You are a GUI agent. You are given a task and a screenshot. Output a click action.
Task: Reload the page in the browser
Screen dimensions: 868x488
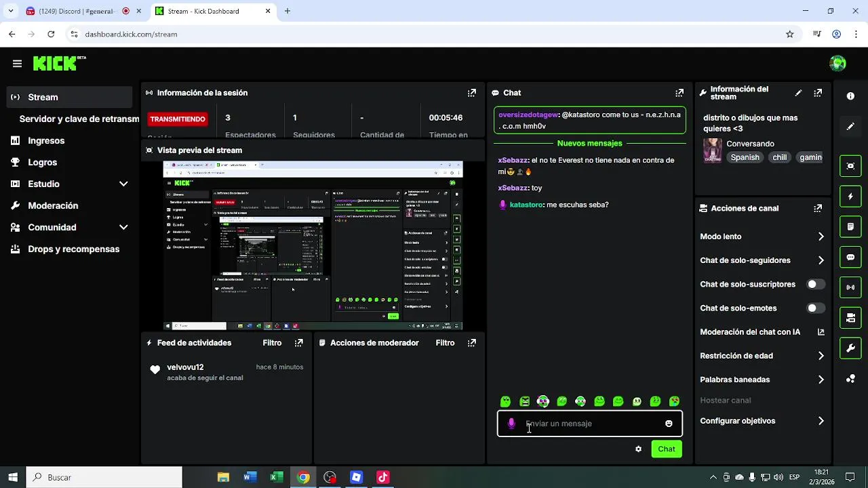coord(51,34)
